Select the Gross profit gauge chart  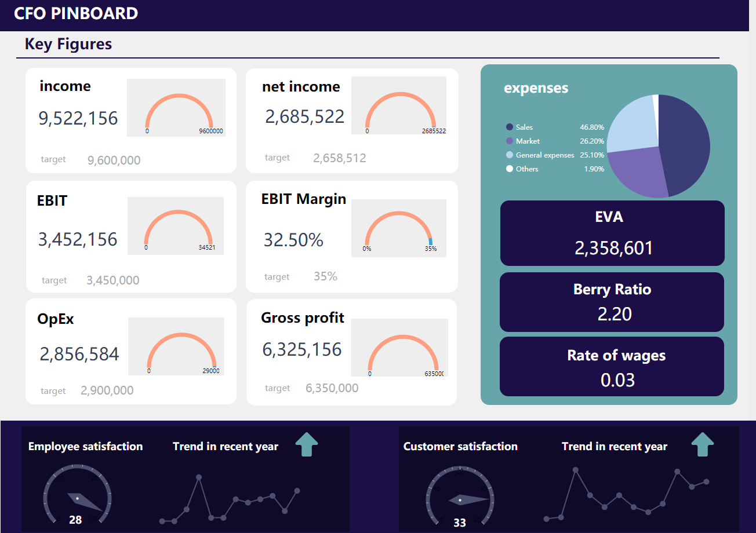pos(399,348)
